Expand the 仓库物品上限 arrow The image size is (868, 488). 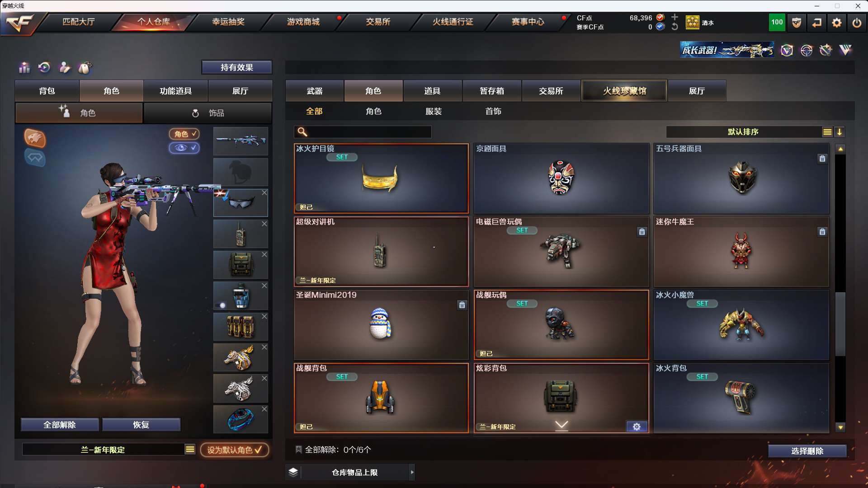click(412, 472)
